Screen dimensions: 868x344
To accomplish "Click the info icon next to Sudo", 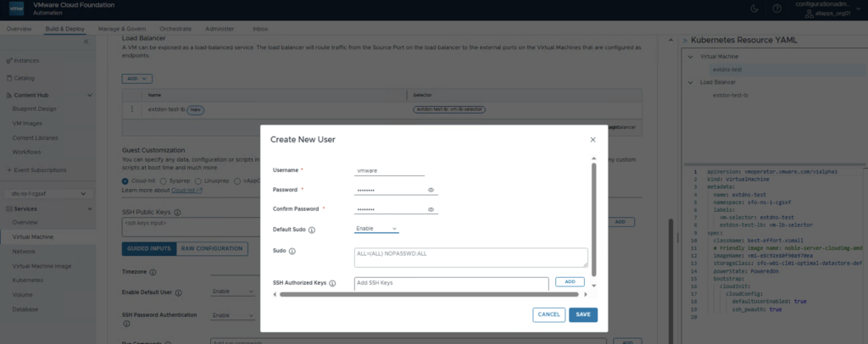I will pos(292,252).
